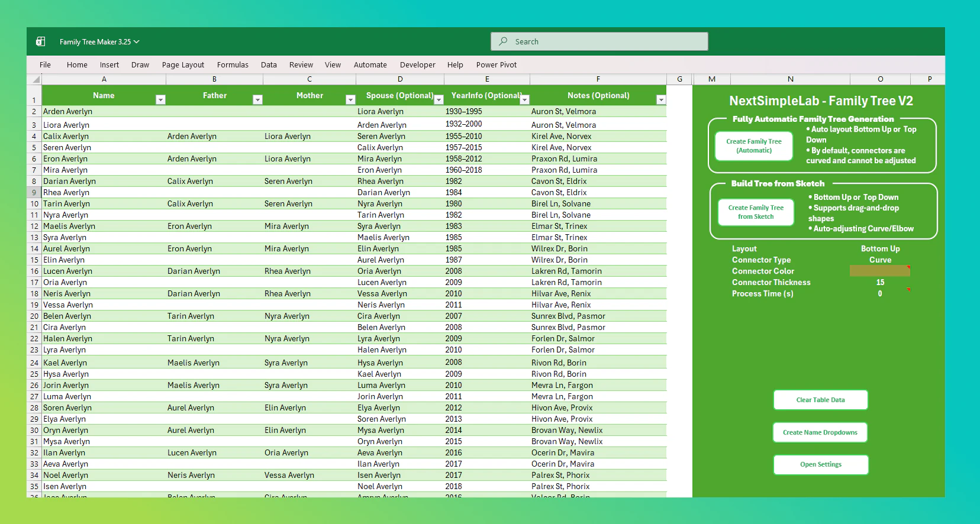Open the Name column filter dropdown
Screen dimensions: 980x524
[x=160, y=100]
